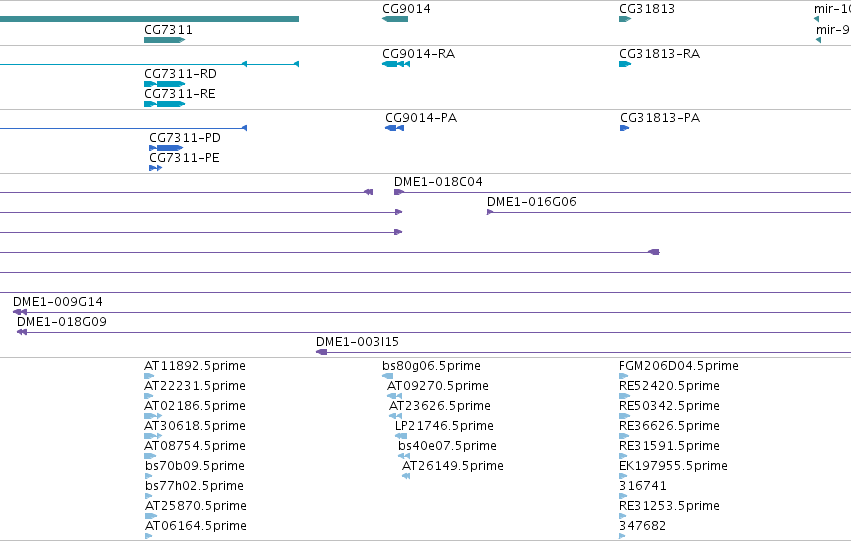Click the 316741 EST label

pyautogui.click(x=643, y=486)
